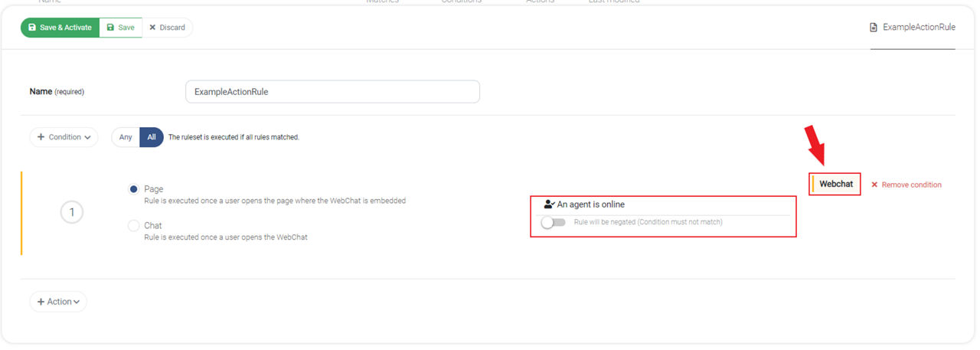Screen dimensions: 980x350
Task: Open the Condition dropdown
Action: click(64, 137)
